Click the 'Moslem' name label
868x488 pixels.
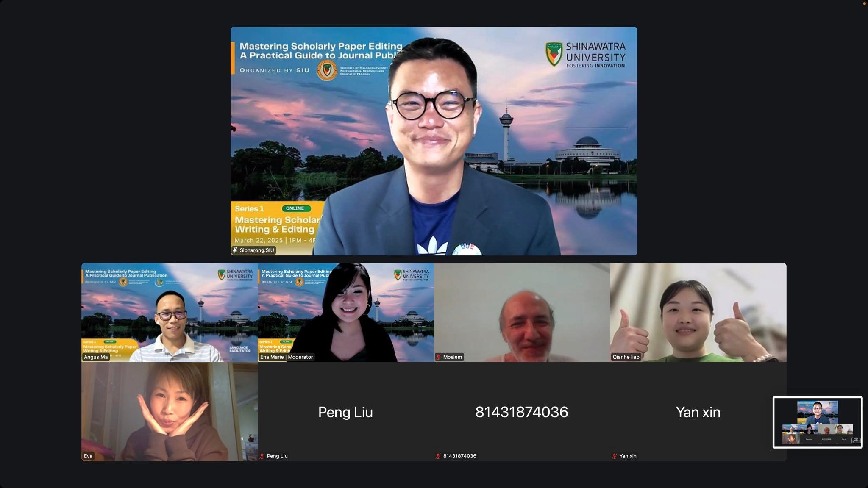pos(453,357)
